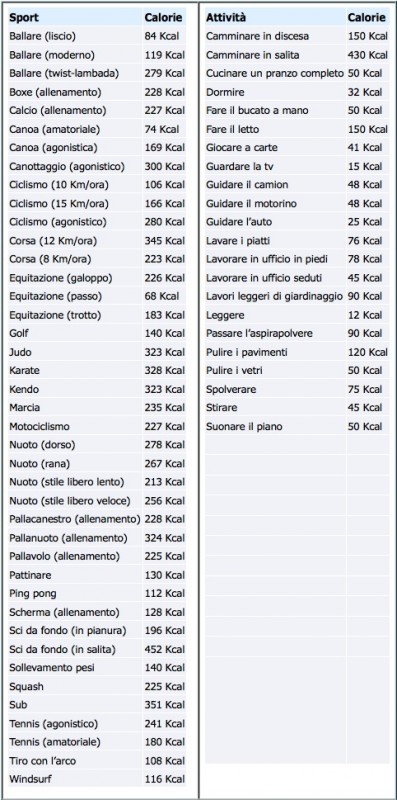
Task: Click the Nuoto (rana) entry
Action: point(40,464)
